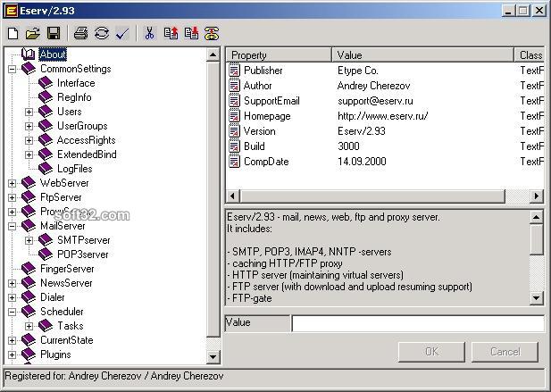Expand the Tasks tree node
This screenshot has height=392, width=551.
click(x=29, y=326)
